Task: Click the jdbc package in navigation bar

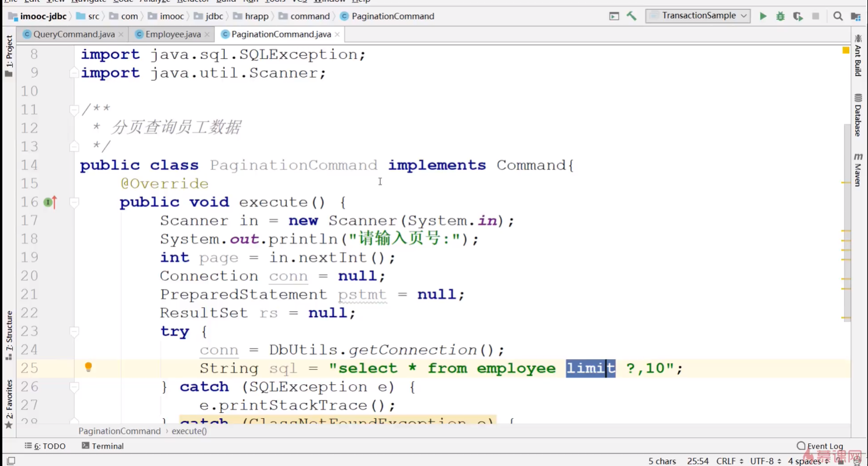Action: coord(209,16)
